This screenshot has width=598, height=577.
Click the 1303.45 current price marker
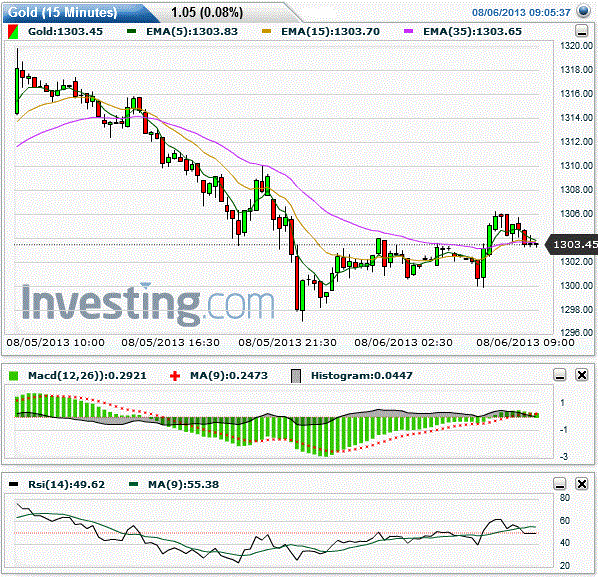pos(572,244)
